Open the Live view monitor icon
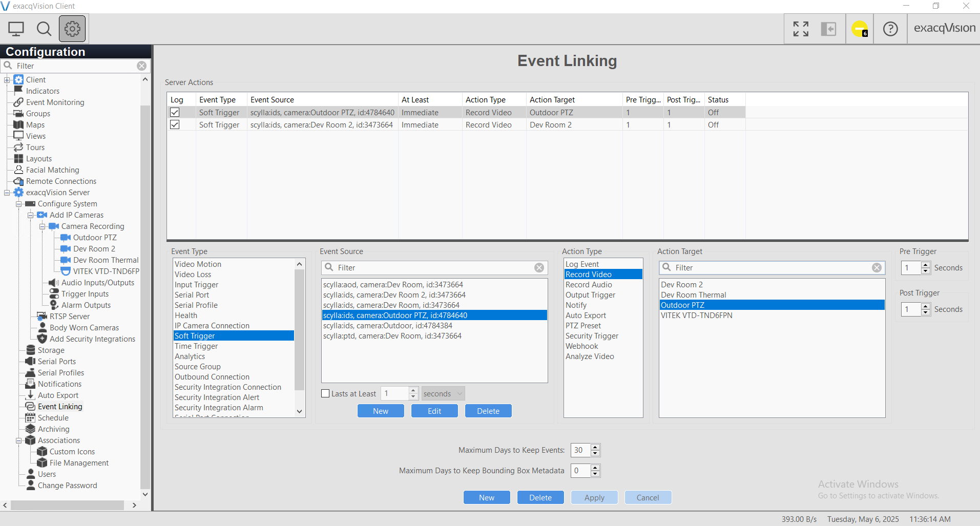Image resolution: width=980 pixels, height=526 pixels. pyautogui.click(x=16, y=29)
